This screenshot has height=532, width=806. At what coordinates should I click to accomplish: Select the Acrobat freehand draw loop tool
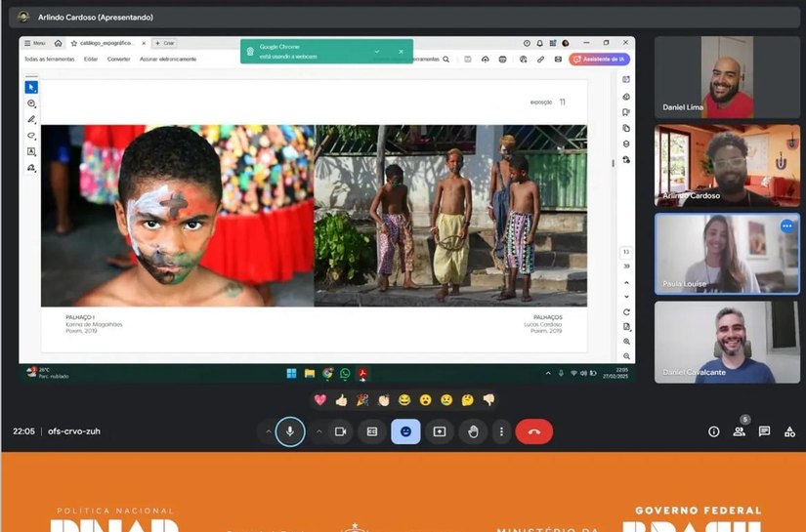[31, 136]
